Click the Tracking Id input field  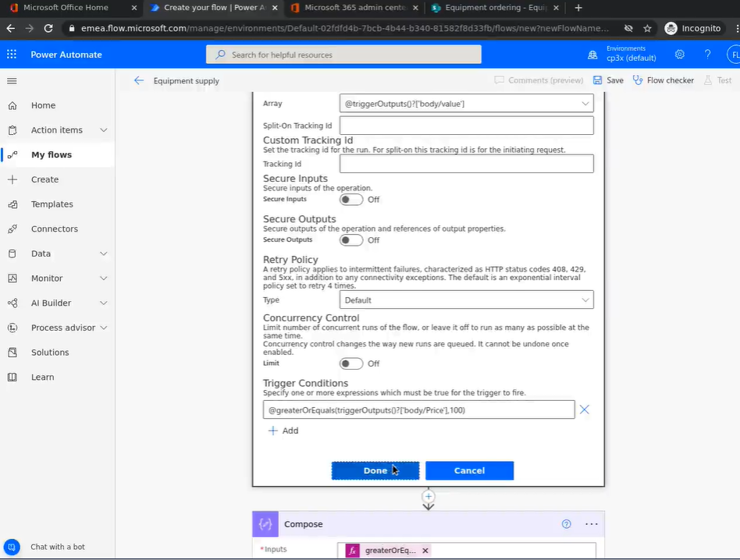466,164
